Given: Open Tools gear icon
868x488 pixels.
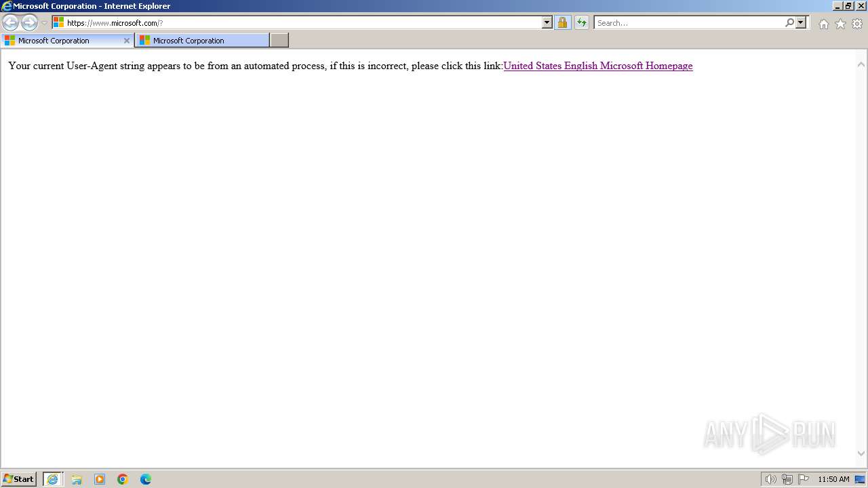Looking at the screenshot, I should 857,24.
